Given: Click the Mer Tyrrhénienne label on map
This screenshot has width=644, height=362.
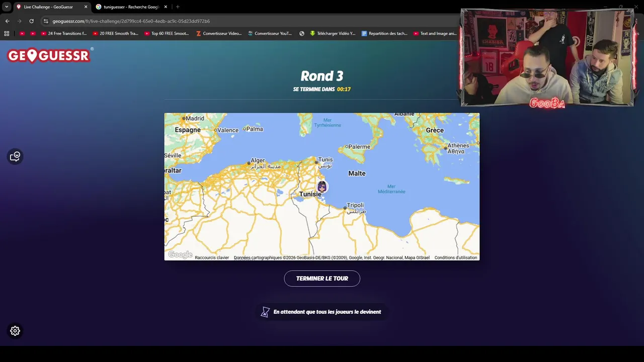Looking at the screenshot, I should [328, 123].
